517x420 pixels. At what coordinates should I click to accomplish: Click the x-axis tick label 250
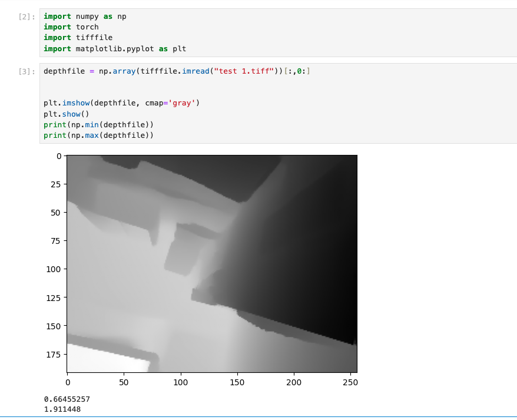[x=350, y=382]
